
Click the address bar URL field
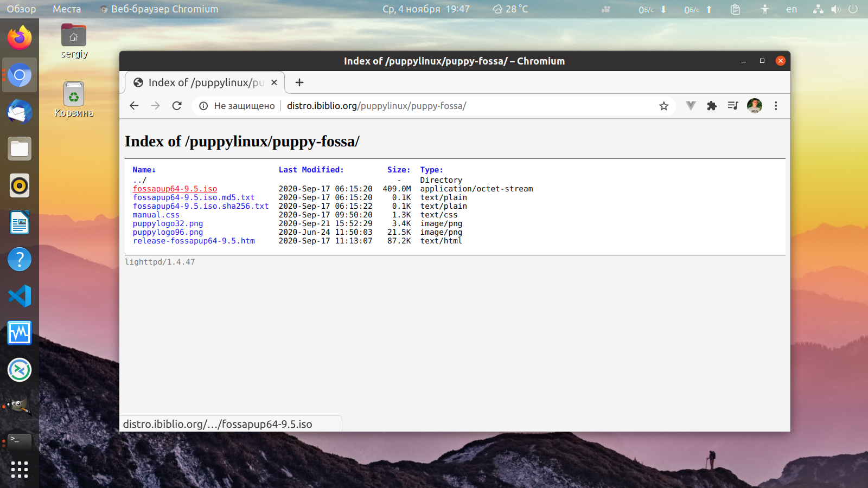[376, 106]
